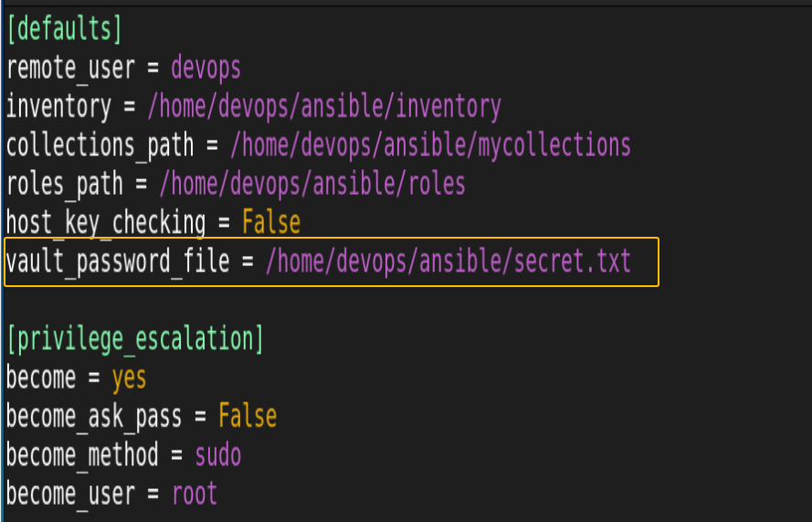Click the become_ask_pass key

[94, 417]
